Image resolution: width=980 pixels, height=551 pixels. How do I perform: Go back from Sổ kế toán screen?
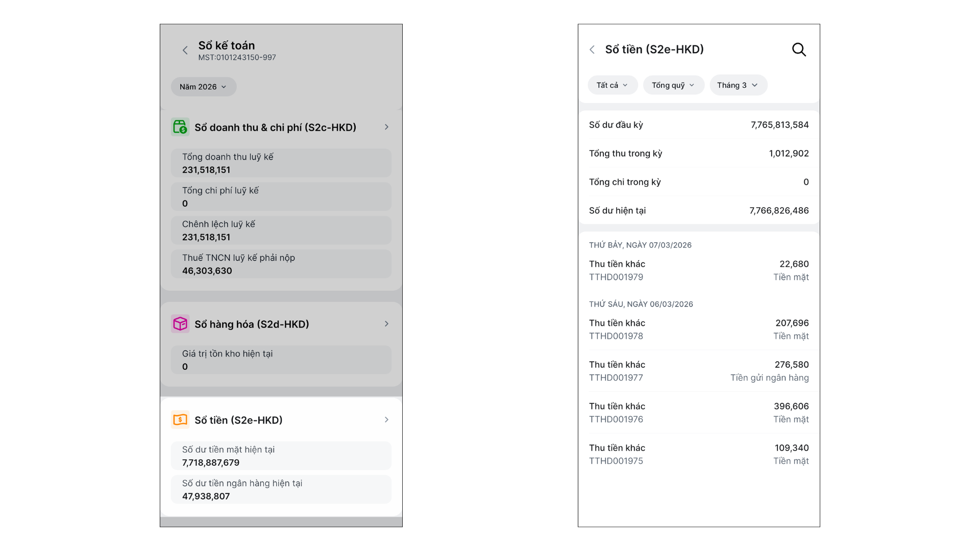point(185,50)
